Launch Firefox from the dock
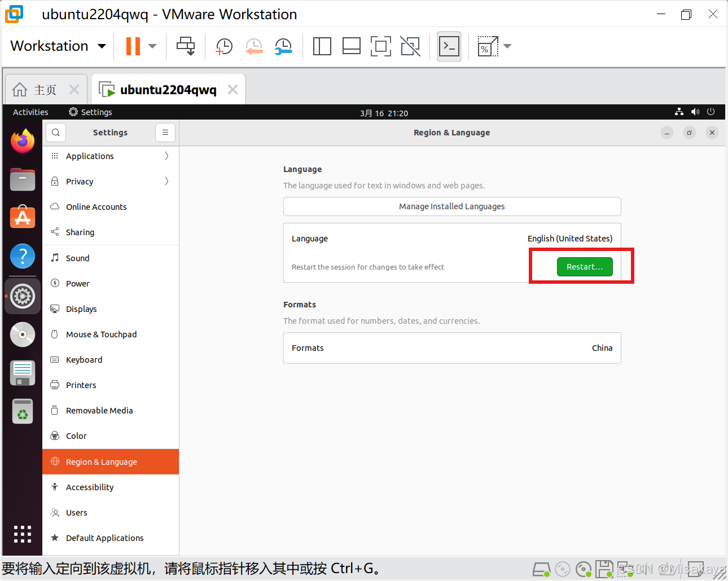 tap(23, 141)
